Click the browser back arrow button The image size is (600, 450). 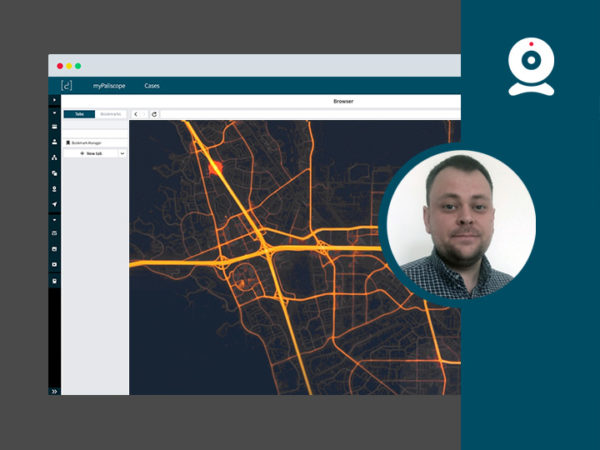[x=136, y=114]
